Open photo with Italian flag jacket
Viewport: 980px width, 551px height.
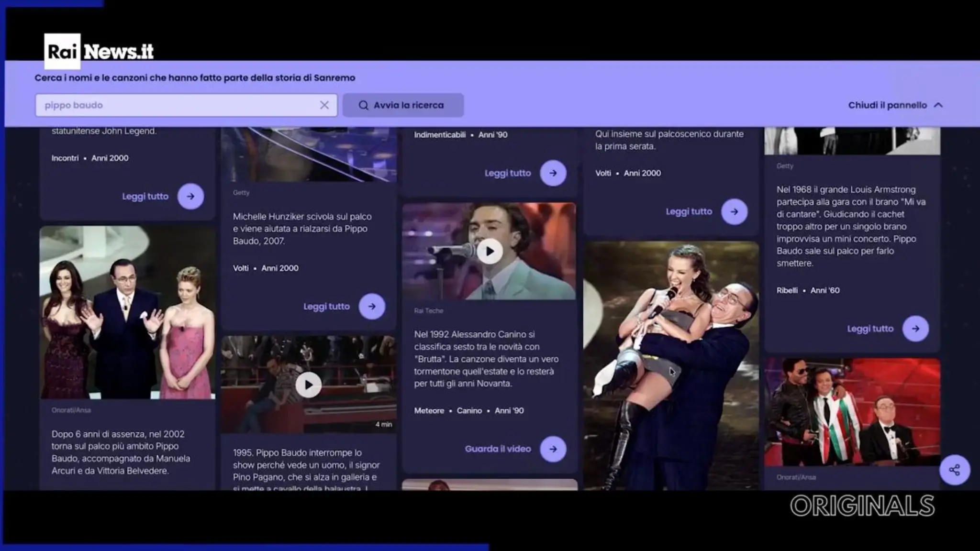click(x=852, y=412)
